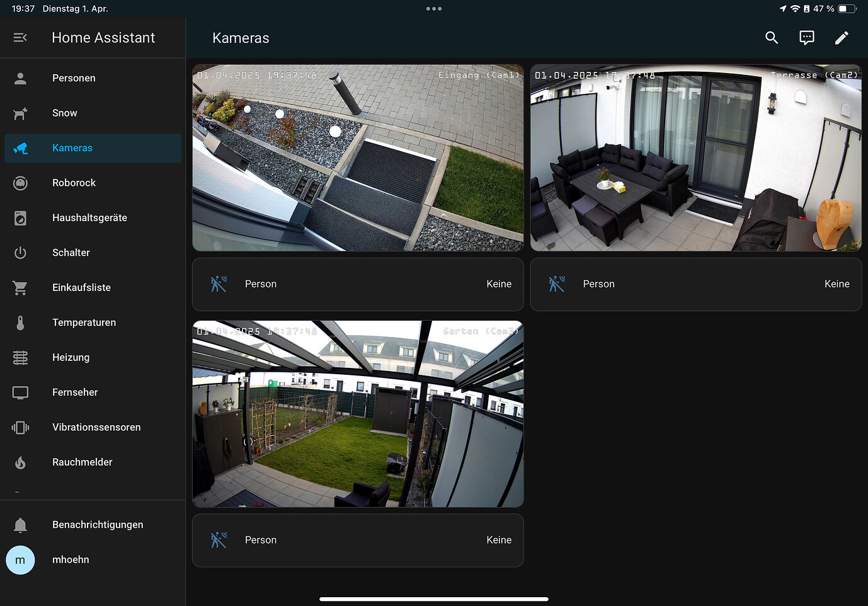868x606 pixels.
Task: Click the pencil icon to edit the dashboard
Action: pyautogui.click(x=842, y=38)
